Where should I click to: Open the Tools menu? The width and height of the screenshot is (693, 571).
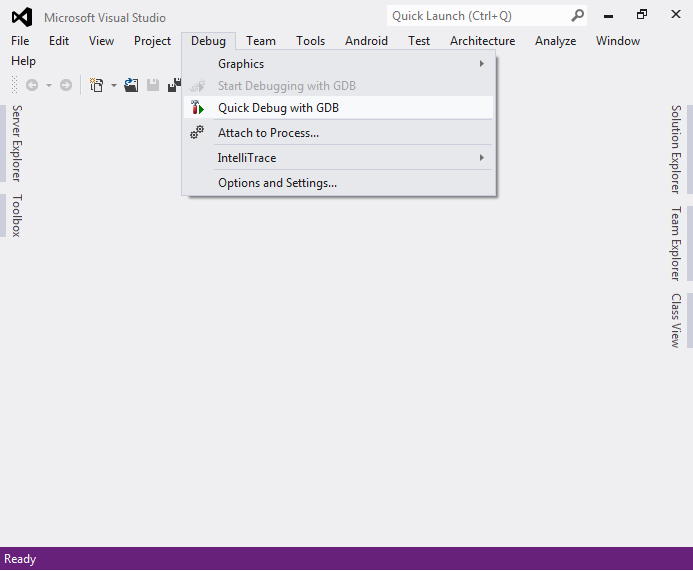click(310, 41)
